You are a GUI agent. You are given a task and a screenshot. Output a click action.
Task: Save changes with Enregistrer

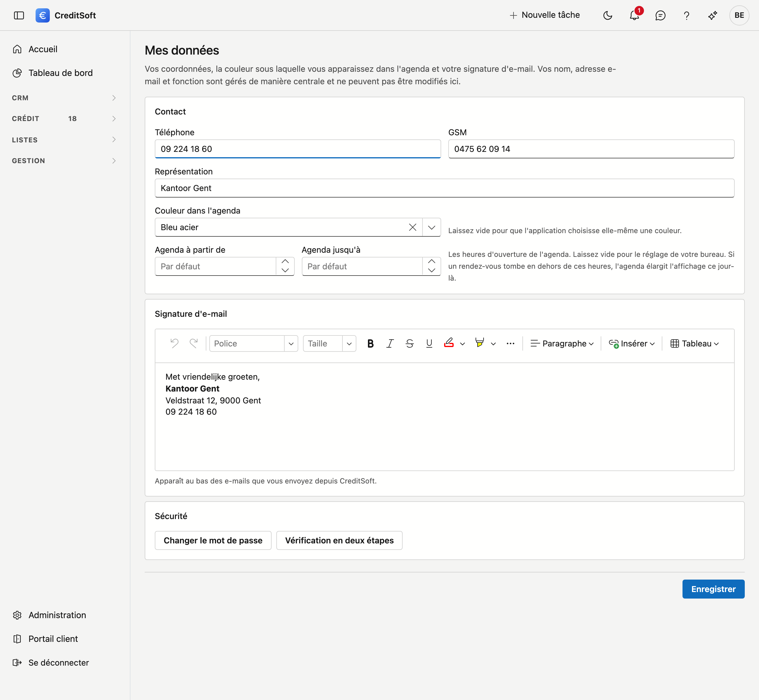713,589
